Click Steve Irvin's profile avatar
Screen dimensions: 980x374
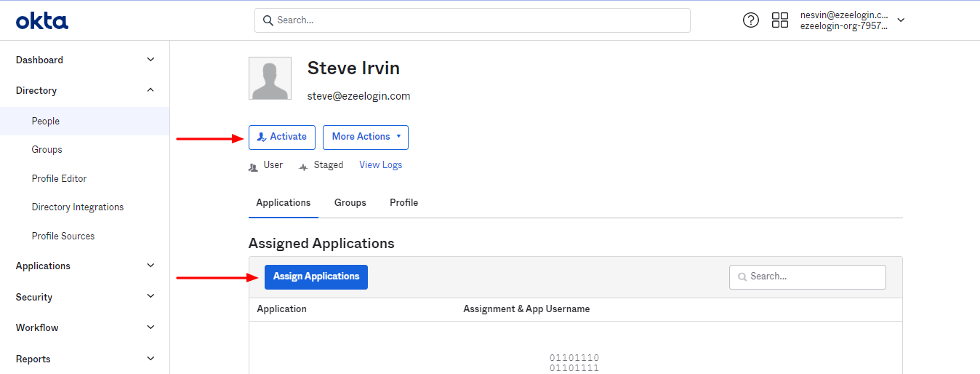click(x=270, y=79)
